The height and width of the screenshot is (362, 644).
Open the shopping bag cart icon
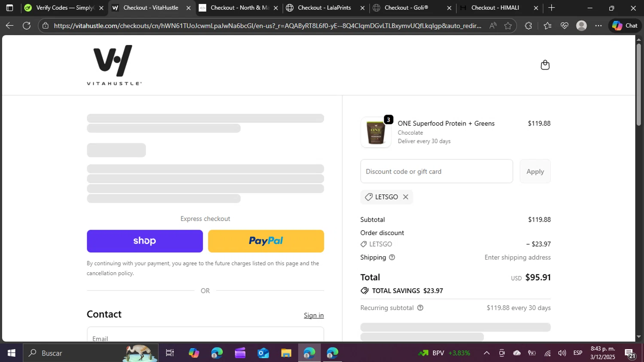click(x=545, y=65)
